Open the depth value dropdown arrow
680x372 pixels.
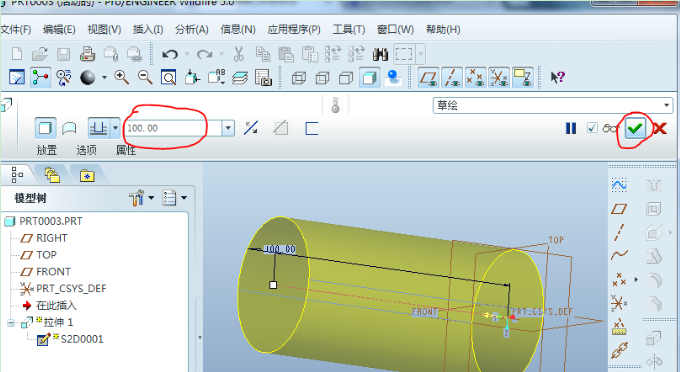[x=228, y=128]
